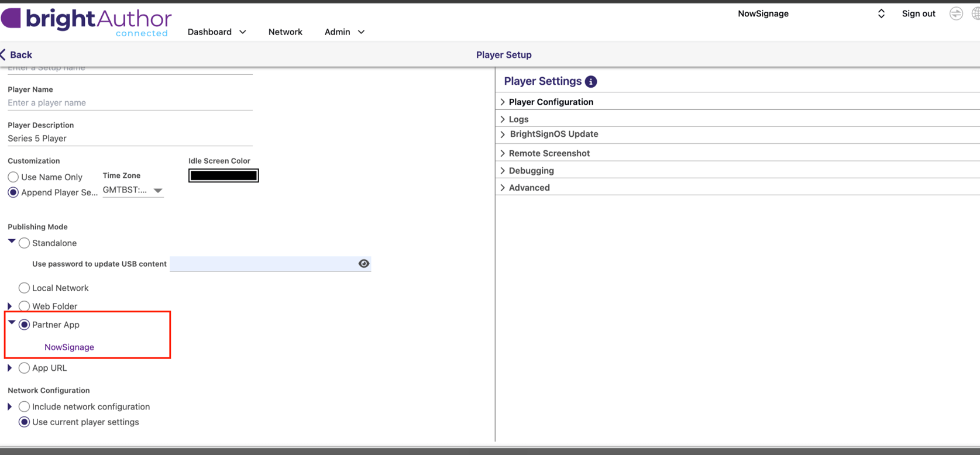
Task: Open the Player Settings info icon
Action: coord(591,82)
